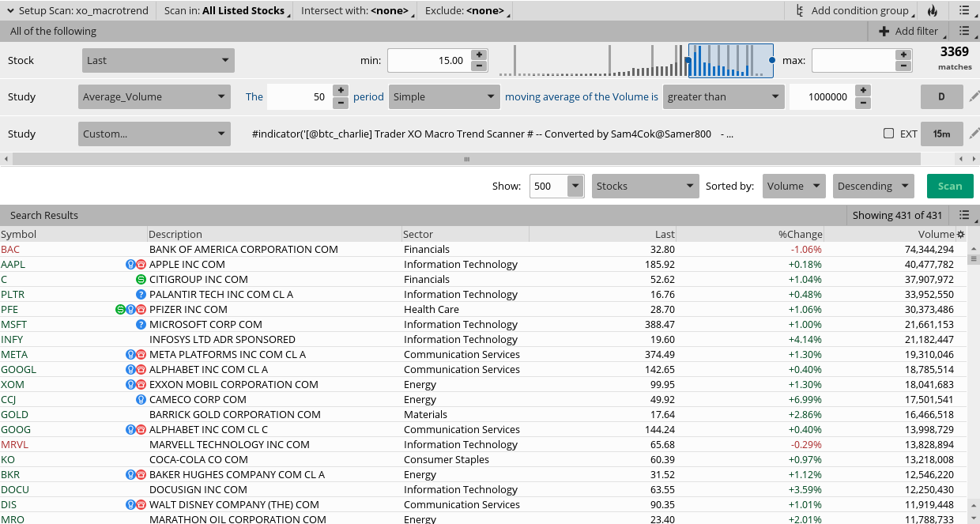The image size is (980, 524).
Task: Edit the Average_Volume study with pencil icon
Action: [974, 97]
